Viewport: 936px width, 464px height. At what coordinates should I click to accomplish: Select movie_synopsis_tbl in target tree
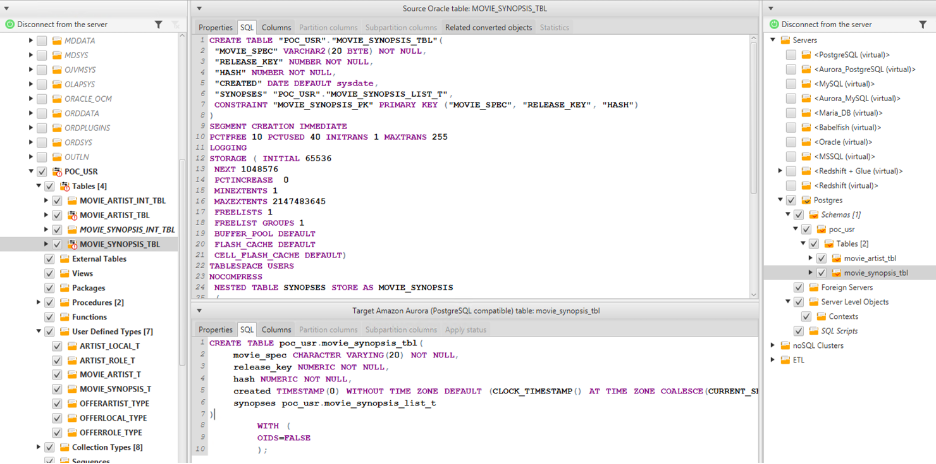[876, 273]
